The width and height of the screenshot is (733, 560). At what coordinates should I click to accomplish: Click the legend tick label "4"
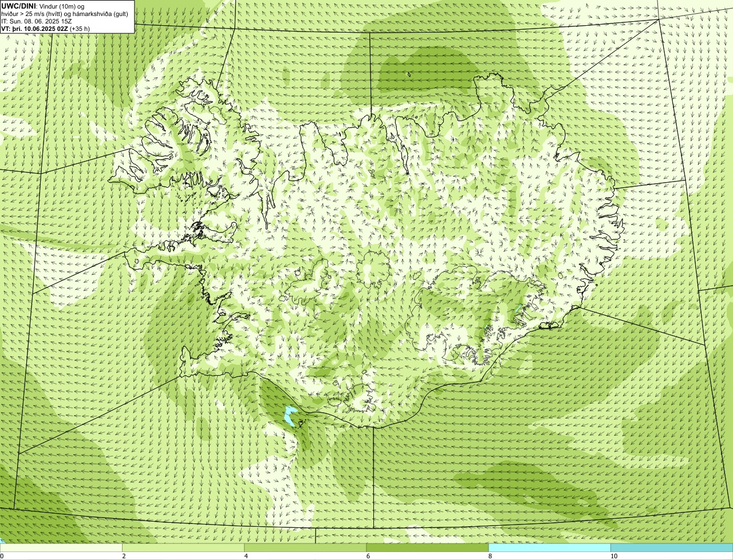click(x=246, y=556)
